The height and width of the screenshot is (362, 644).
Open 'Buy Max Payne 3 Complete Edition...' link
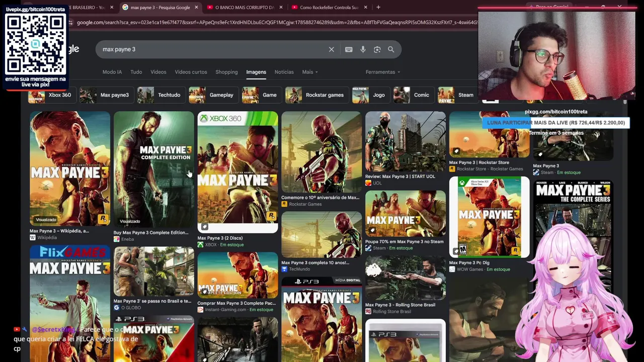point(151,233)
